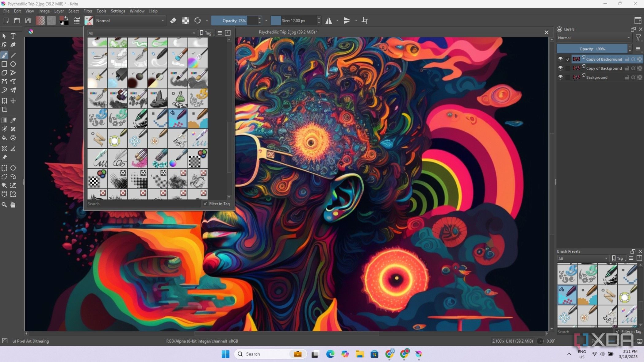The width and height of the screenshot is (644, 362).
Task: Open layer blending mode dropdown in Layers panel
Action: point(594,38)
